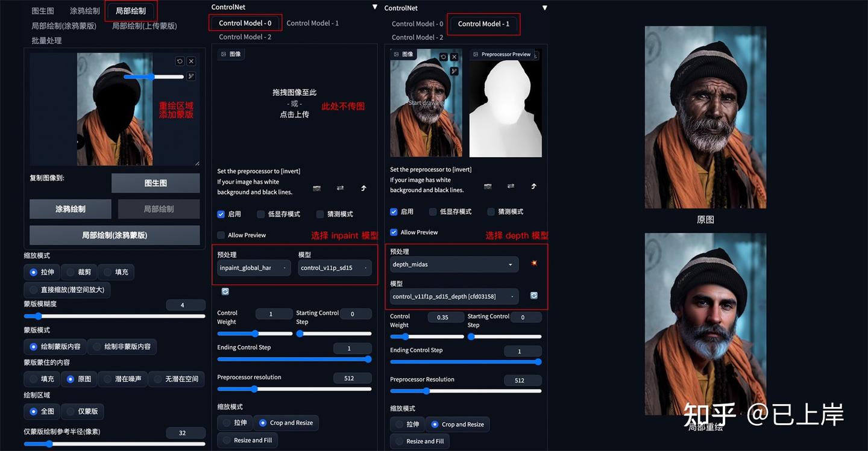Toggle 低显存模式 in Control Model 1
Screen dimensions: 868x451
coord(433,211)
